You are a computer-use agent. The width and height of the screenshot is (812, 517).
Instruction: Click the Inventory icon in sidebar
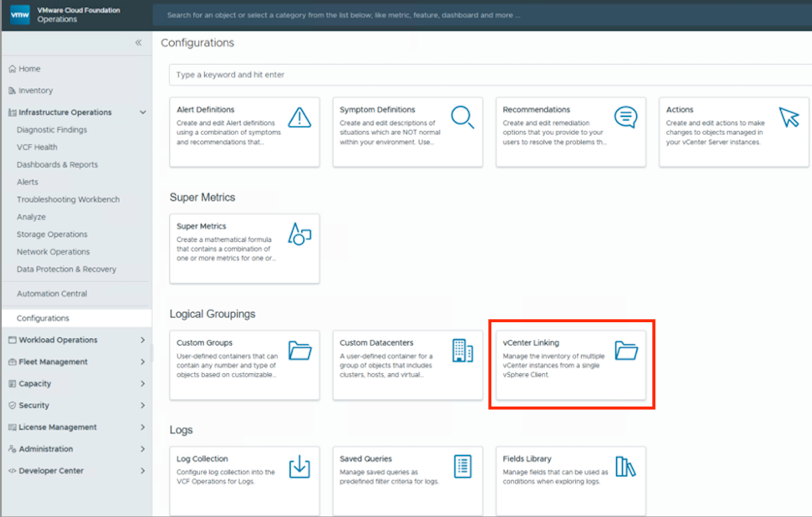(x=12, y=91)
